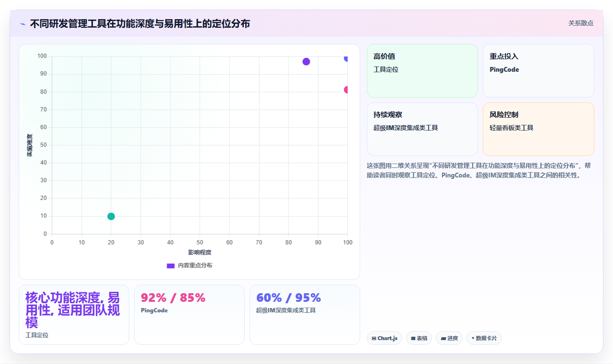Open the 高价值 card

[x=422, y=71]
